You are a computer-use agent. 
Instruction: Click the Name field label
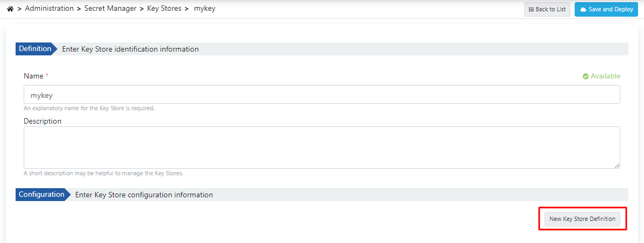click(x=33, y=76)
